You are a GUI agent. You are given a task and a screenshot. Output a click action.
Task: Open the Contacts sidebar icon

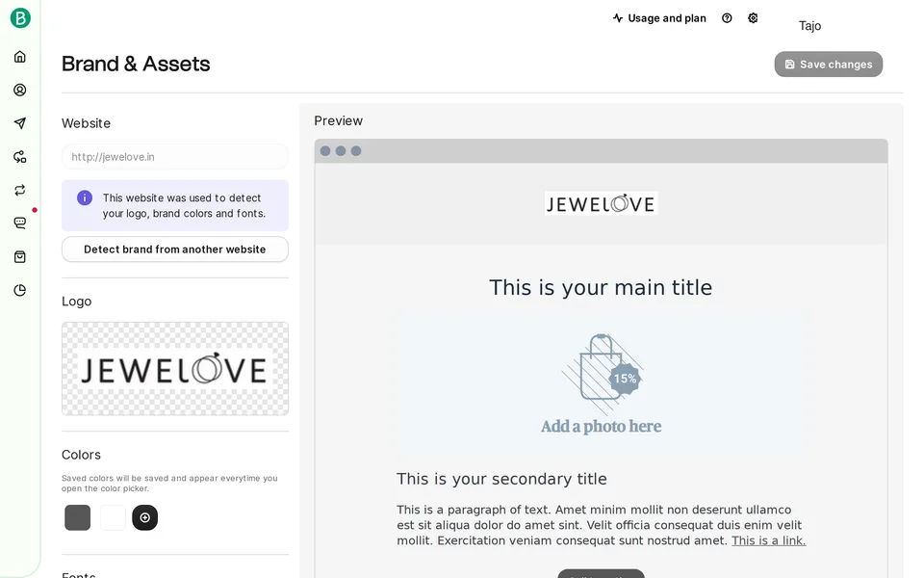coord(20,91)
